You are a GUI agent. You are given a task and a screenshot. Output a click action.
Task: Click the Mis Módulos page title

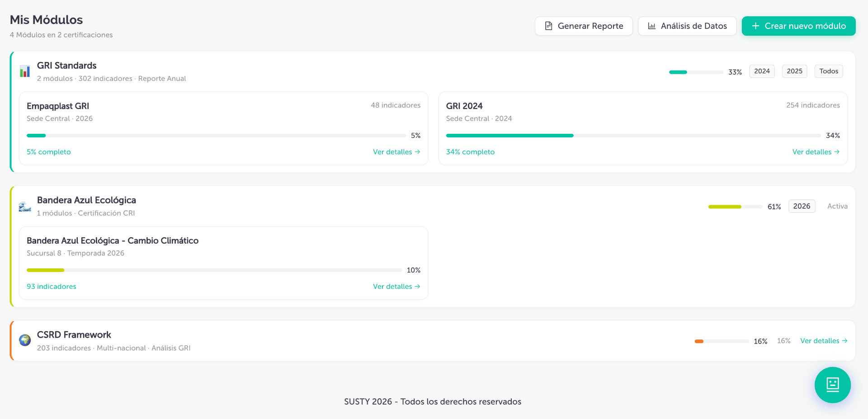point(46,20)
